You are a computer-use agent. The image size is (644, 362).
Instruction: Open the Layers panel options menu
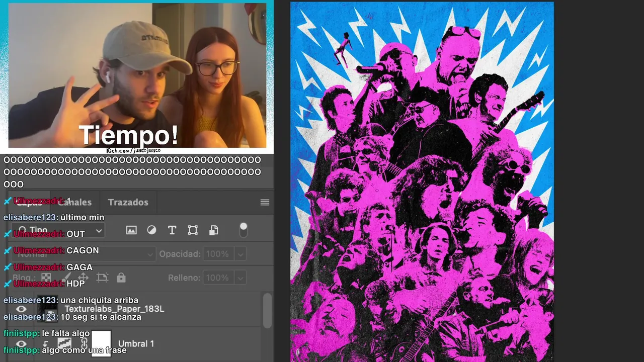pyautogui.click(x=265, y=202)
